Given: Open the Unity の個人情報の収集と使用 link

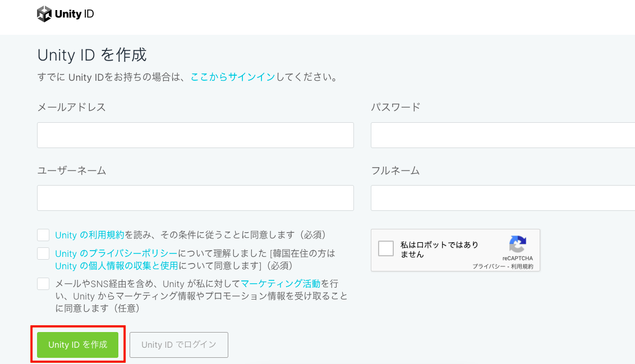Looking at the screenshot, I should [116, 266].
